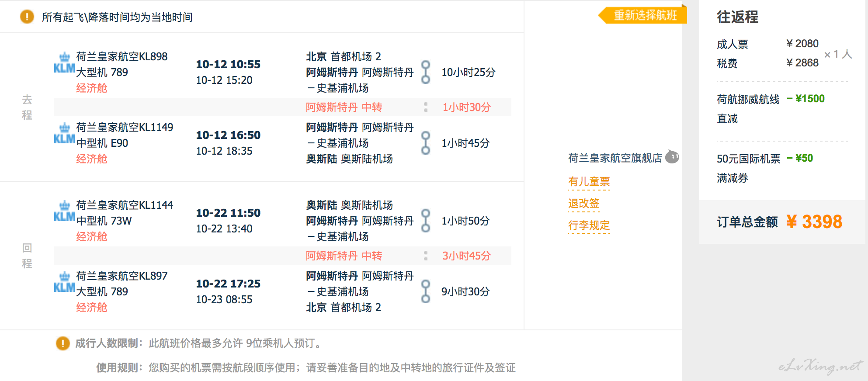Click order total ¥ 3398
The height and width of the screenshot is (381, 868).
814,222
